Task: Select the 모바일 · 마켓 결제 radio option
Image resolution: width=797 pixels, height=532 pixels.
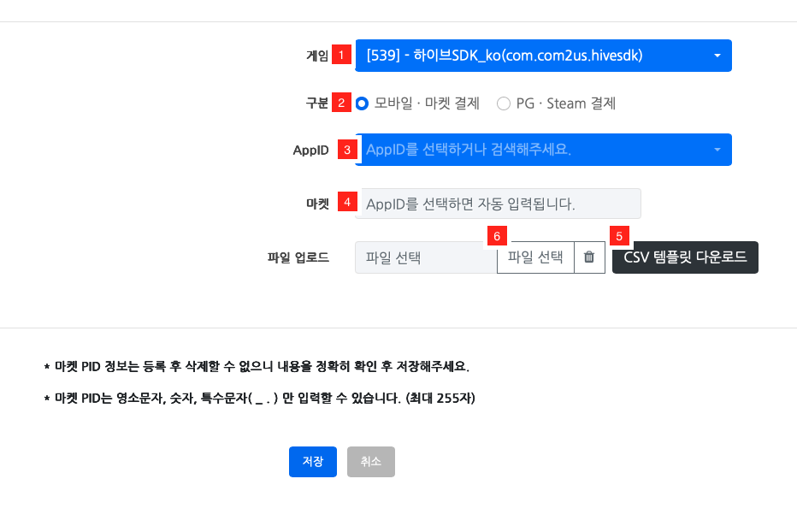Action: point(363,103)
